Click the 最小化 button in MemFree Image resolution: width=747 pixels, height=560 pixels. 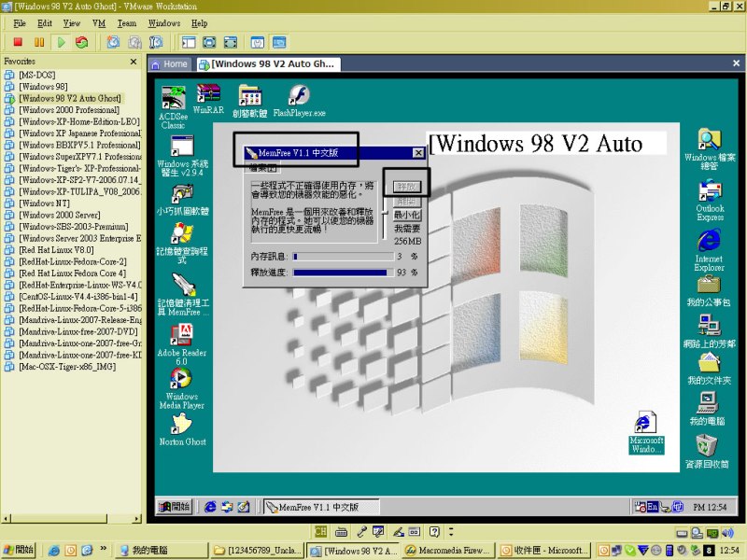point(407,216)
